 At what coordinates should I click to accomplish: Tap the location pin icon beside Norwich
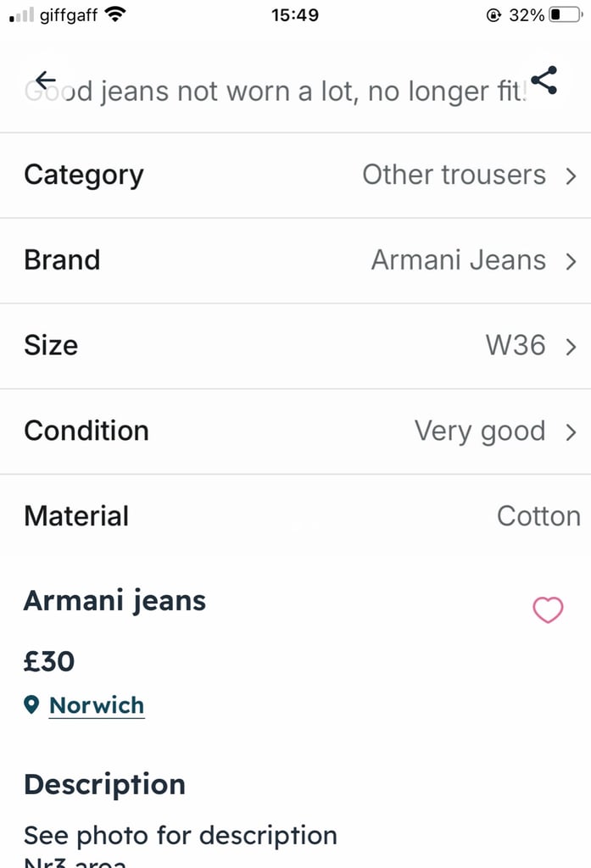tap(31, 704)
